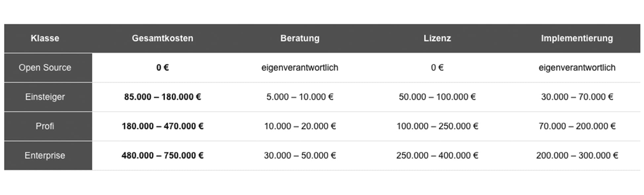The image size is (644, 195).
Task: Click Enterprise Lizenz cell 250.000 – 400.000 €
Action: click(437, 155)
